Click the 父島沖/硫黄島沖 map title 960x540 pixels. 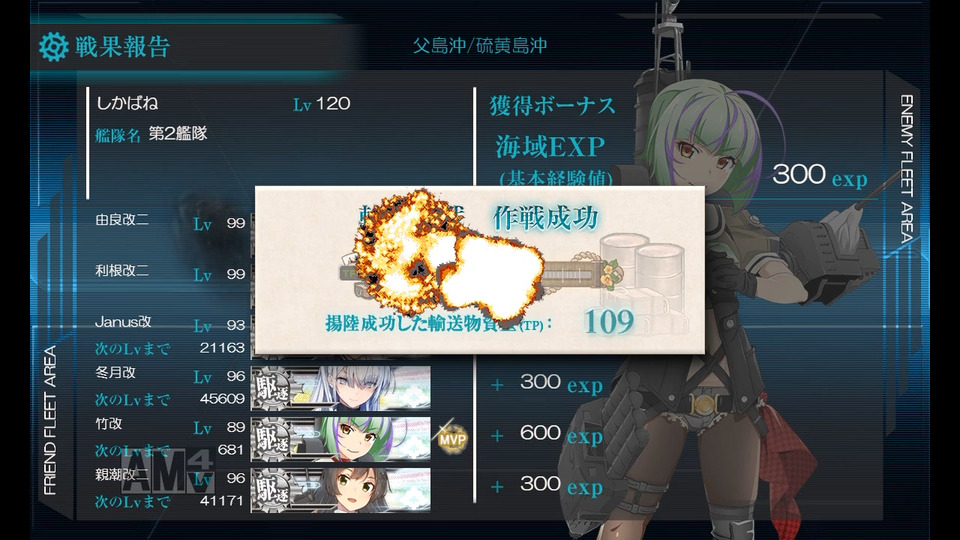(x=479, y=45)
